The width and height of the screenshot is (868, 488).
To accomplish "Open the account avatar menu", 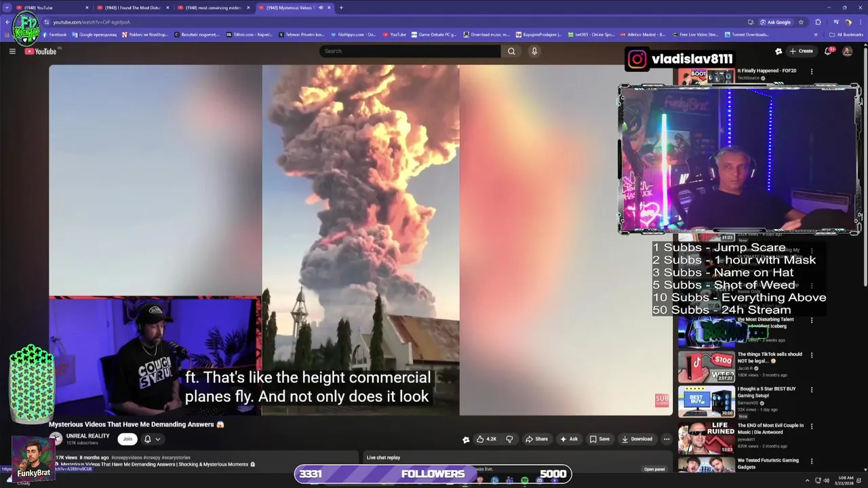I will [x=847, y=51].
